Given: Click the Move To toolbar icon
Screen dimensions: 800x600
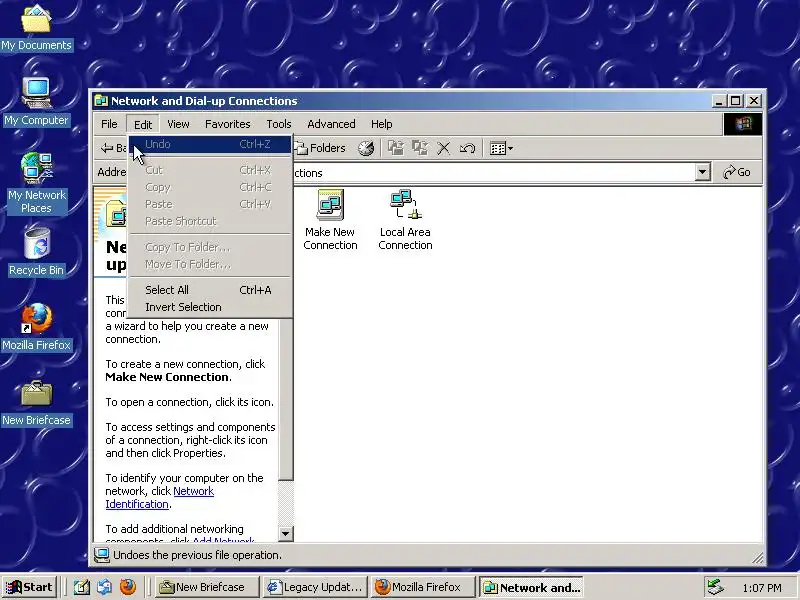Looking at the screenshot, I should point(395,148).
